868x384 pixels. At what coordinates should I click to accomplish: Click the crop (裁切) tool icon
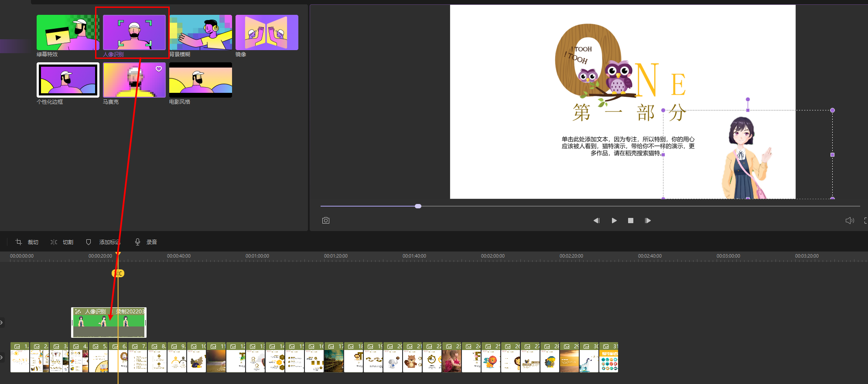point(19,242)
